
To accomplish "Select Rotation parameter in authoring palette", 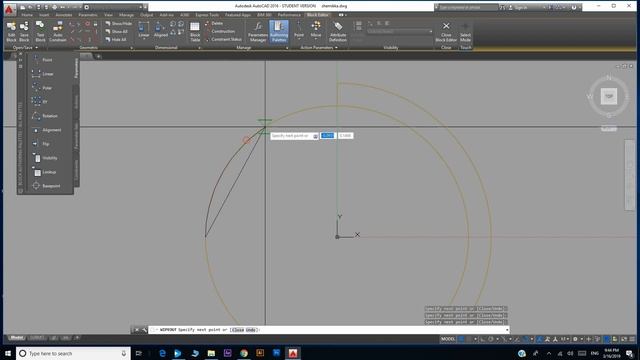I will [x=45, y=116].
